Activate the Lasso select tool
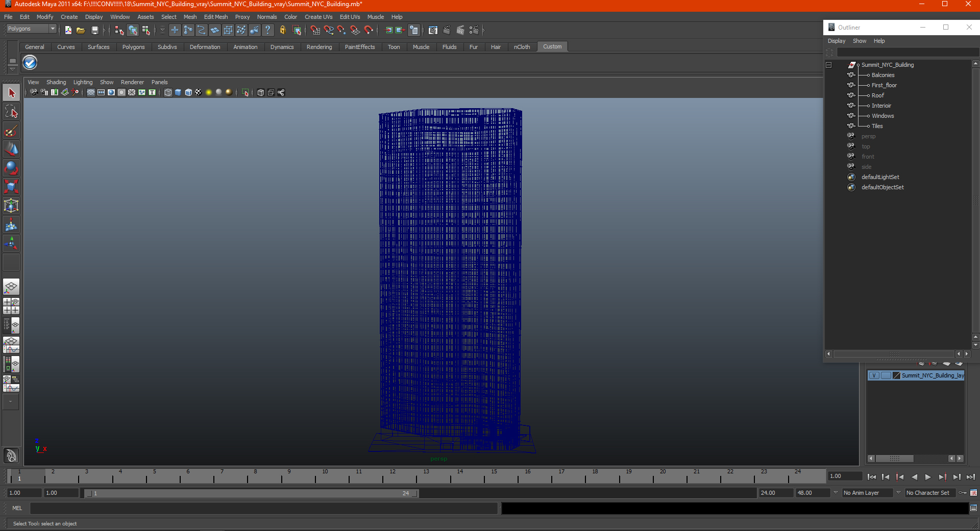The image size is (980, 531). (11, 112)
